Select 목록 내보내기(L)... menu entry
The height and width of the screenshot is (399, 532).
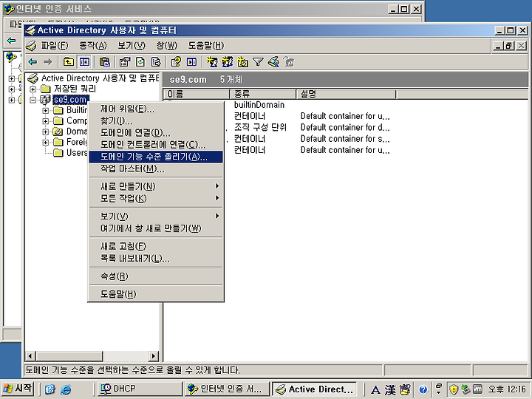(x=156, y=258)
